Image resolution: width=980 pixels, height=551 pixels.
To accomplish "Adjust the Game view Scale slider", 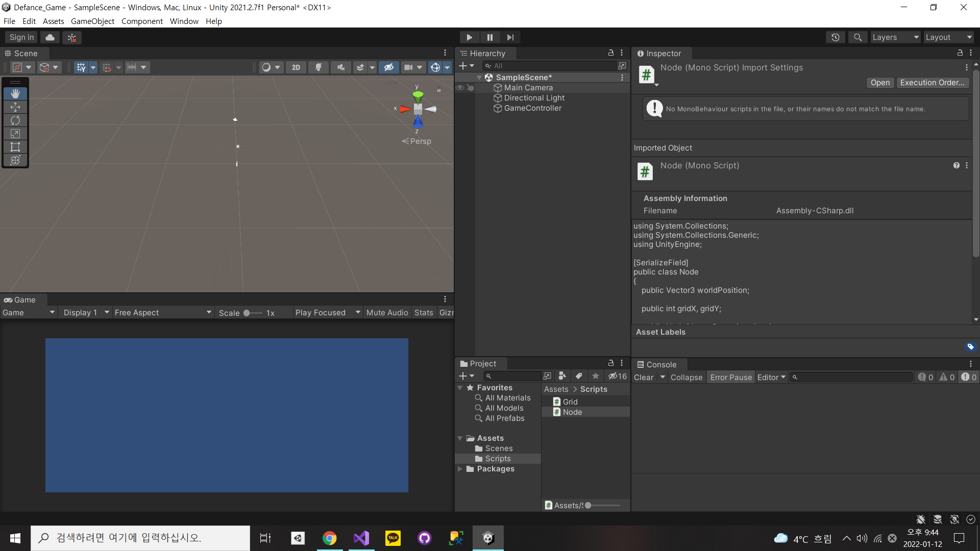I will [253, 313].
